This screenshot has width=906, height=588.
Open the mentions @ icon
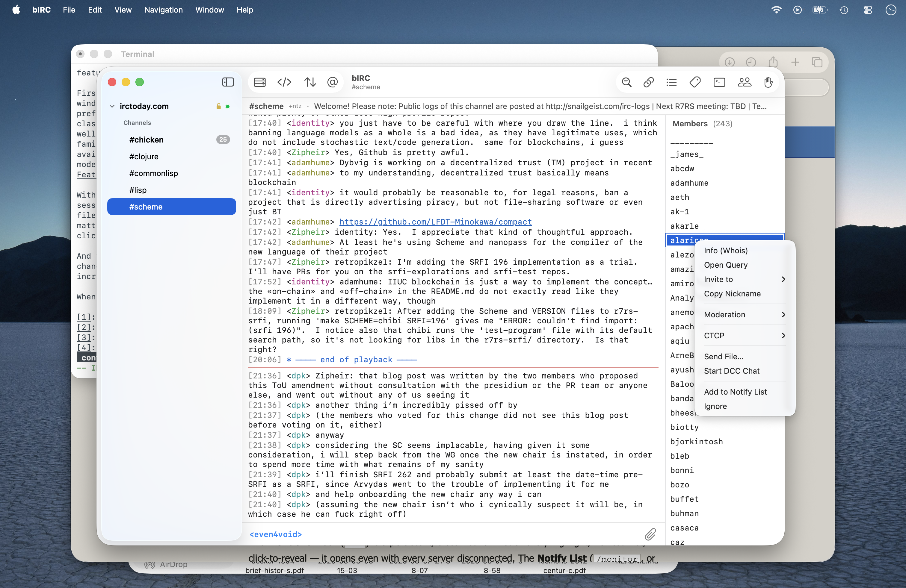click(332, 82)
